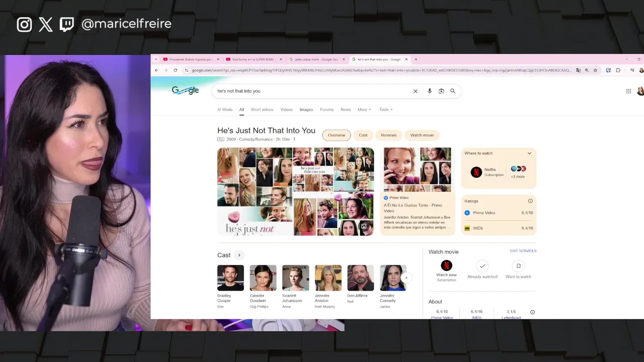Open Jennifer Aniston cast photo

click(x=328, y=278)
